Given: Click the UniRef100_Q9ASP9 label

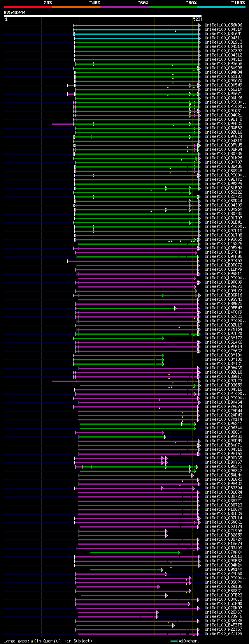Looking at the screenshot, I should click(223, 183).
